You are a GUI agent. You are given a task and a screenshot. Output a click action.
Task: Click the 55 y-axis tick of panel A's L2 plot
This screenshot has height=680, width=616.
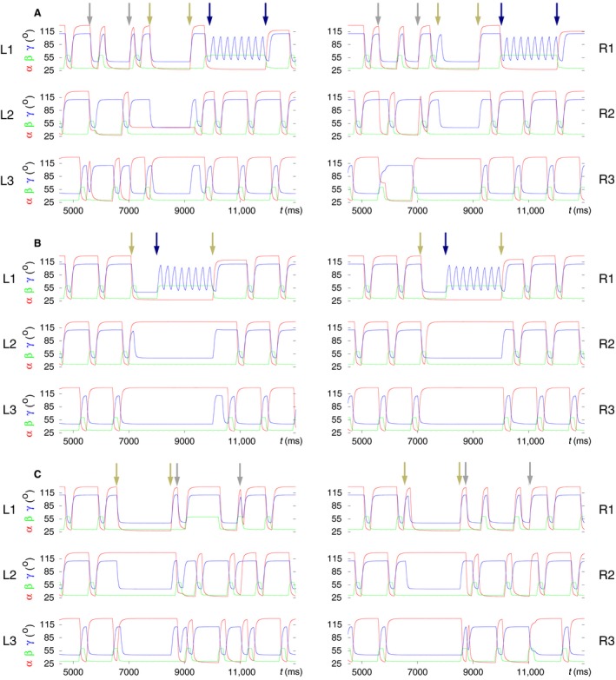click(x=48, y=123)
